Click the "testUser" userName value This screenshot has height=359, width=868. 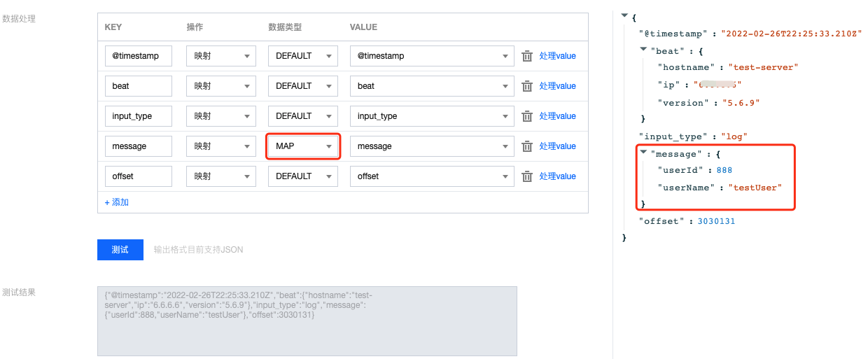(755, 188)
